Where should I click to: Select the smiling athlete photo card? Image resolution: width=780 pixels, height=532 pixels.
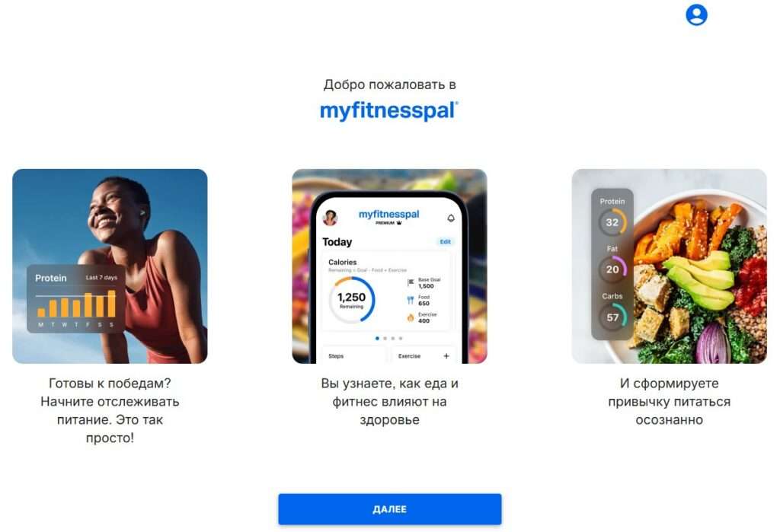pyautogui.click(x=110, y=266)
